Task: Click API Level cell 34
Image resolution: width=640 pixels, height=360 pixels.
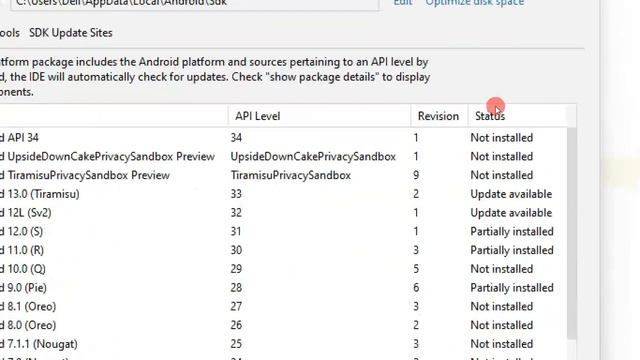Action: [x=236, y=138]
